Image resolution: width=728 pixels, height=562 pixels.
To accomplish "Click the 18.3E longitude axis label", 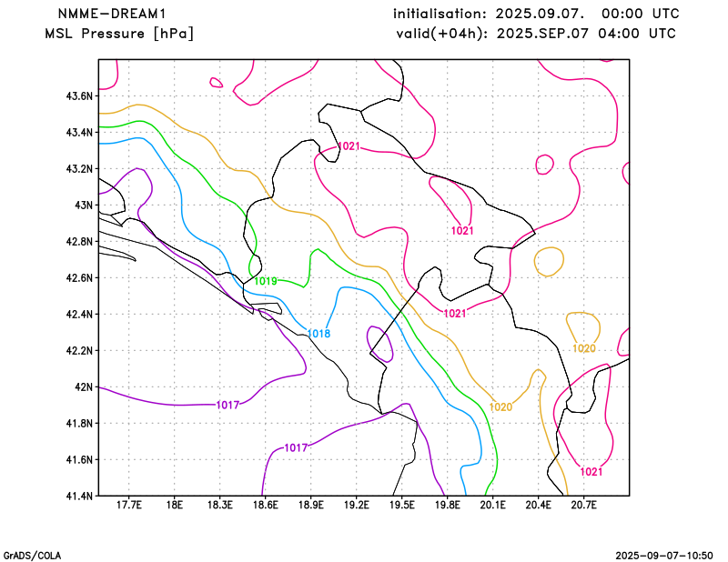I will [x=220, y=505].
